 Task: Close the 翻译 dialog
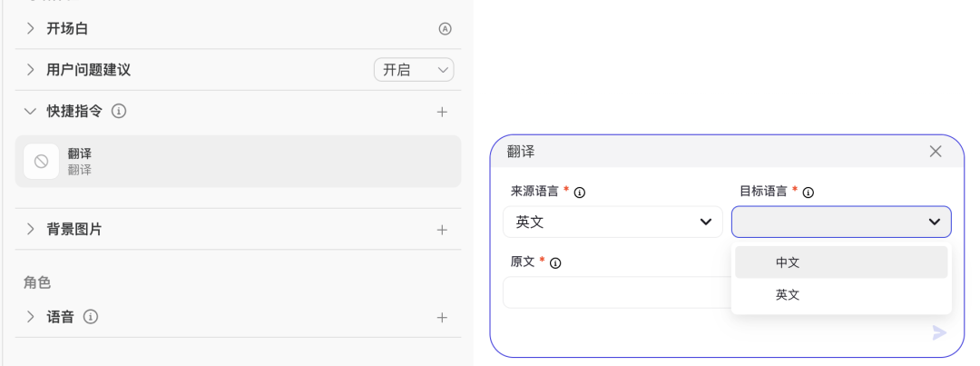click(x=936, y=152)
